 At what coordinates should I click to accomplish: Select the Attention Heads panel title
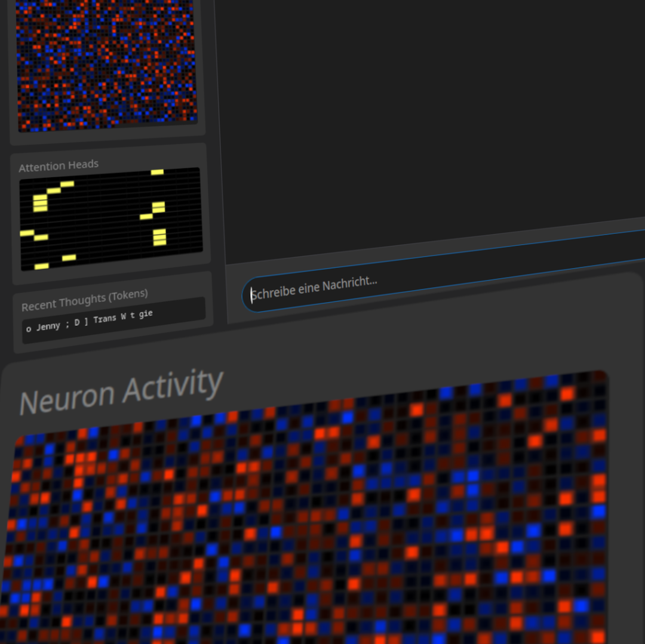(x=59, y=165)
